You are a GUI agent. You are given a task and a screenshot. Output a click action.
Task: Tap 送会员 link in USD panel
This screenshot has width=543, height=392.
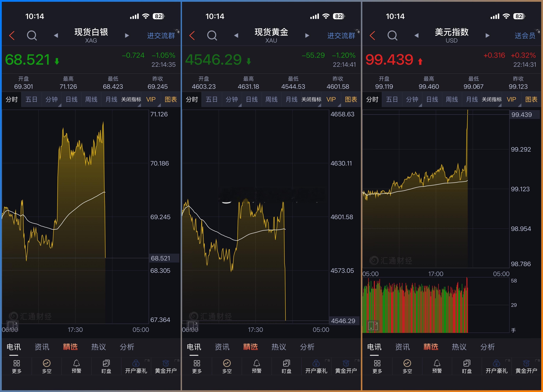[x=525, y=36]
